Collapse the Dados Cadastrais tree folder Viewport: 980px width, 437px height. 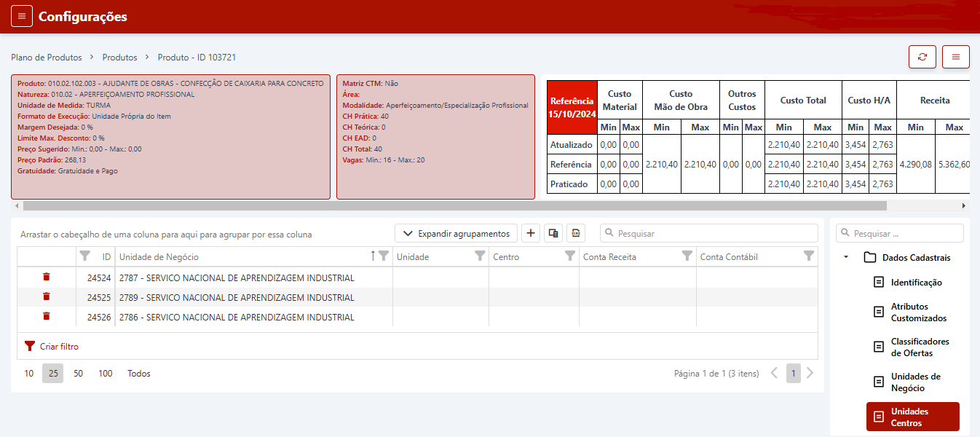pos(846,257)
